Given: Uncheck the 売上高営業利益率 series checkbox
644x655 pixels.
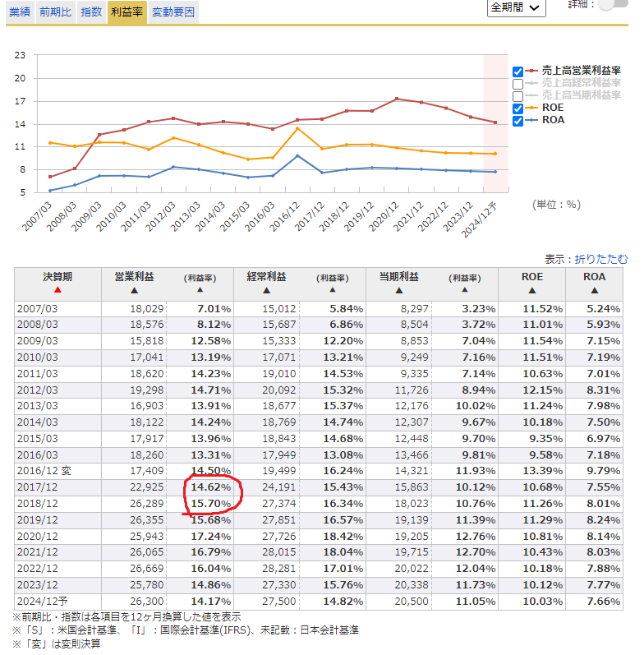Looking at the screenshot, I should tap(518, 71).
